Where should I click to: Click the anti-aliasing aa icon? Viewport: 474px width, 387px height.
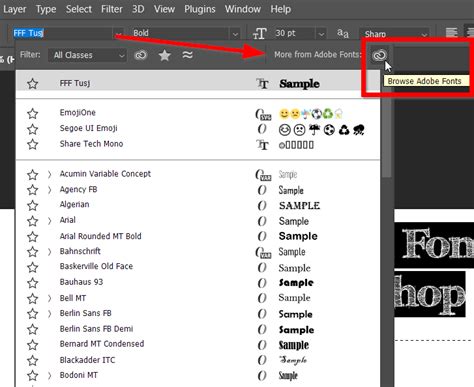pyautogui.click(x=343, y=33)
